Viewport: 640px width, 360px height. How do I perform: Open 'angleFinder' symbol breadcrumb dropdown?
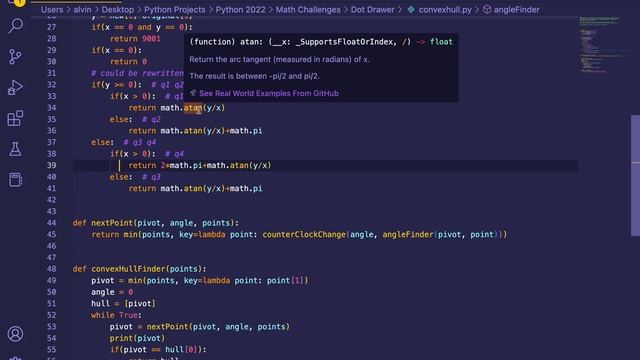click(516, 9)
